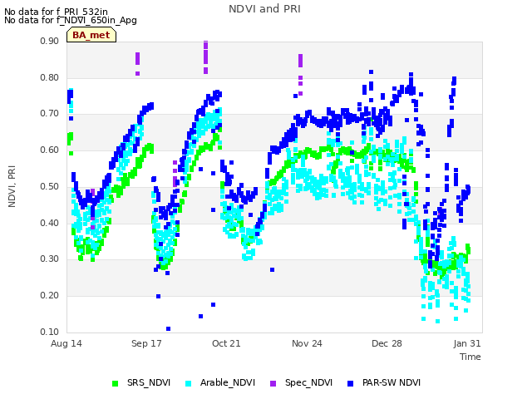Click the 0.40 y-axis tick label

tap(50, 224)
